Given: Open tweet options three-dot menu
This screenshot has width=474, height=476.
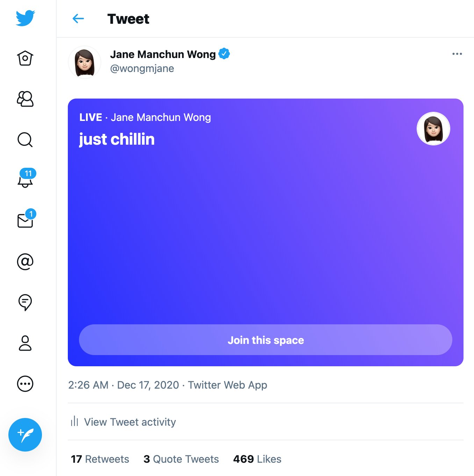Looking at the screenshot, I should [x=457, y=54].
